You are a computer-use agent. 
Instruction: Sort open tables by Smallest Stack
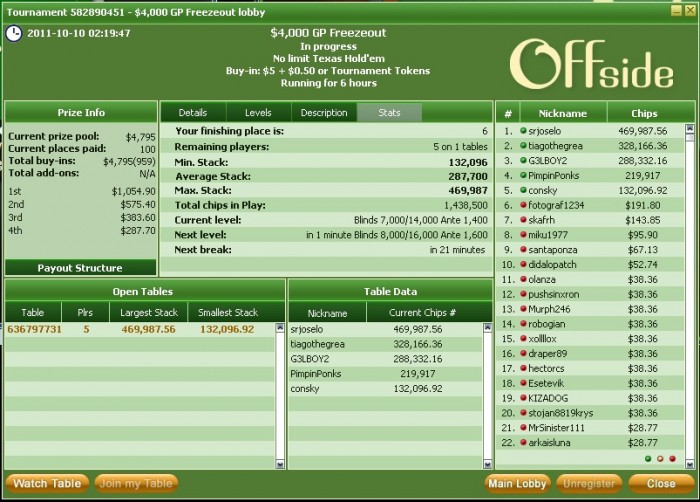point(228,313)
